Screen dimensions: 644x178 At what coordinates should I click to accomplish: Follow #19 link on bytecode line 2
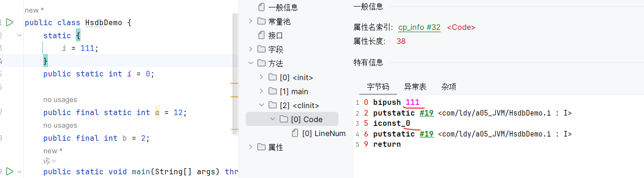click(x=427, y=113)
